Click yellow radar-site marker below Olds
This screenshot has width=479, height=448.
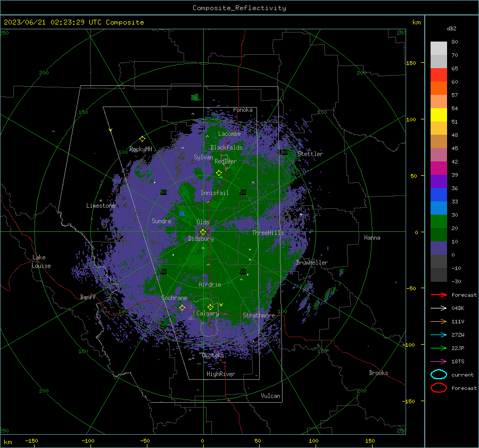(203, 232)
